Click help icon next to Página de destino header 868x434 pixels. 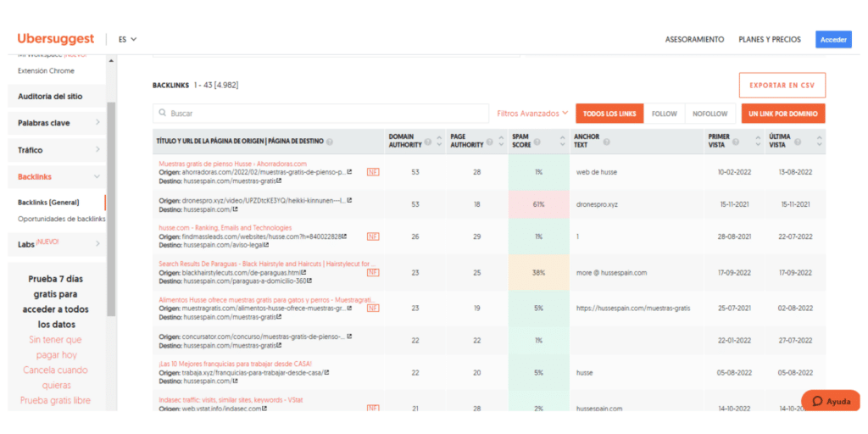330,142
